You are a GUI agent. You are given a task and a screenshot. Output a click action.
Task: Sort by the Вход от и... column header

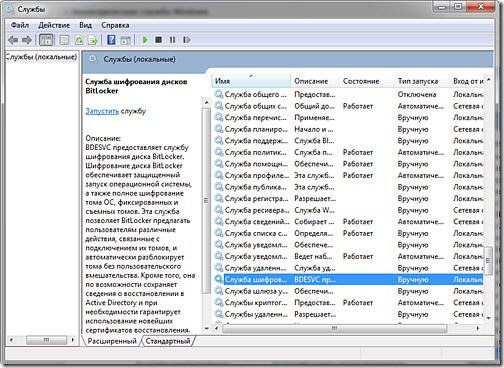pos(467,81)
